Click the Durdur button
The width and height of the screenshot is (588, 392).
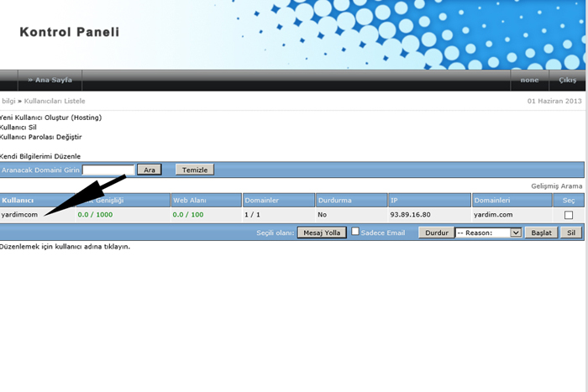(x=435, y=233)
